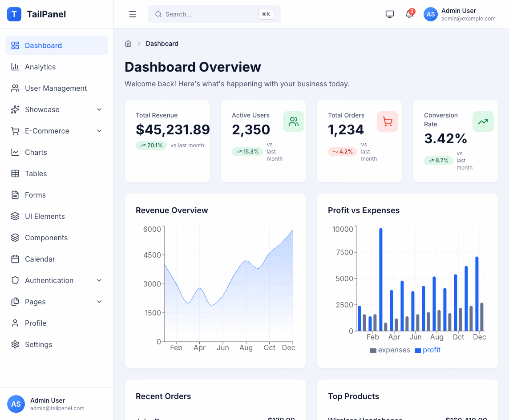Click the home breadcrumb icon
The width and height of the screenshot is (509, 420).
tap(128, 43)
